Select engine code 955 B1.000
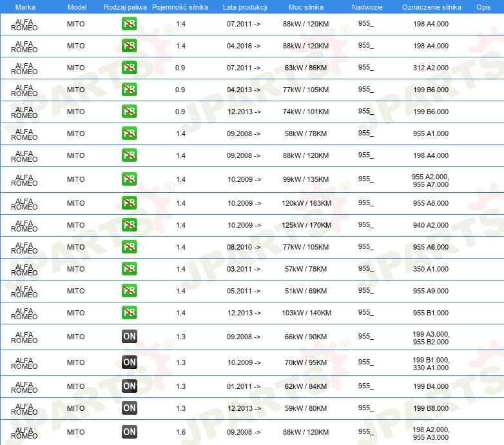The image size is (504, 445). pos(431,313)
